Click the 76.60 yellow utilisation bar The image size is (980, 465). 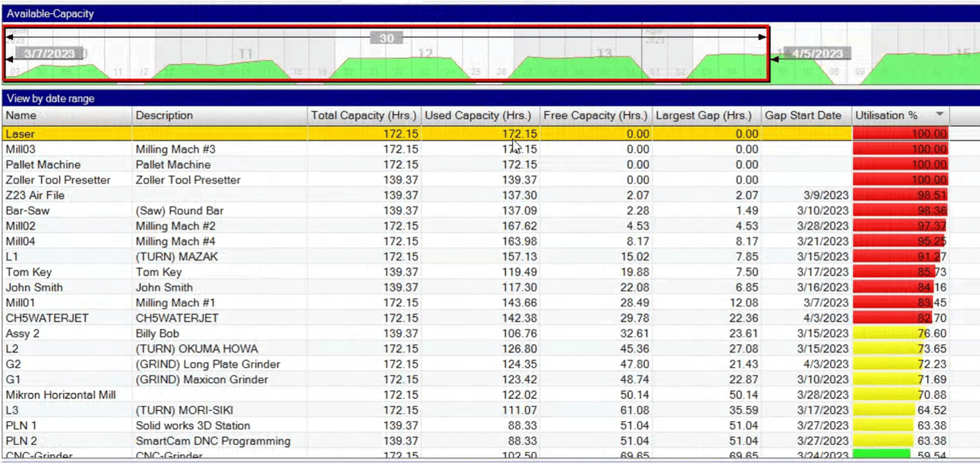coord(890,333)
